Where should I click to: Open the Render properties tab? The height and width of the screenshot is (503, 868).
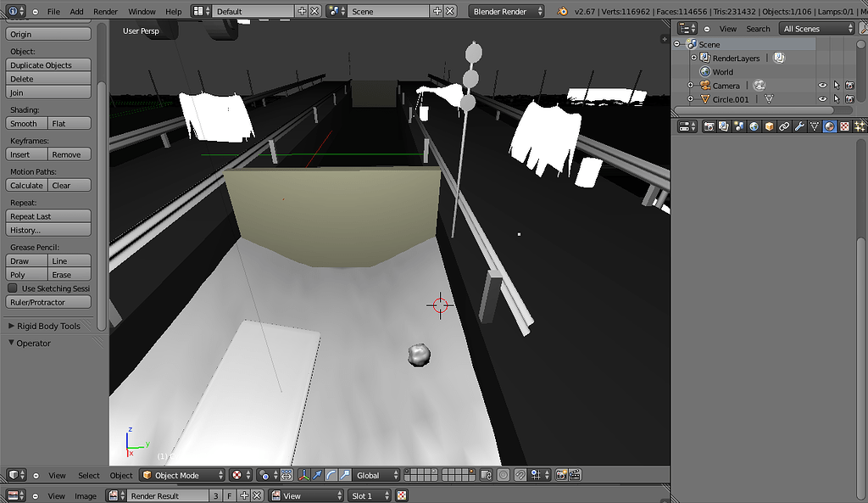(x=709, y=127)
